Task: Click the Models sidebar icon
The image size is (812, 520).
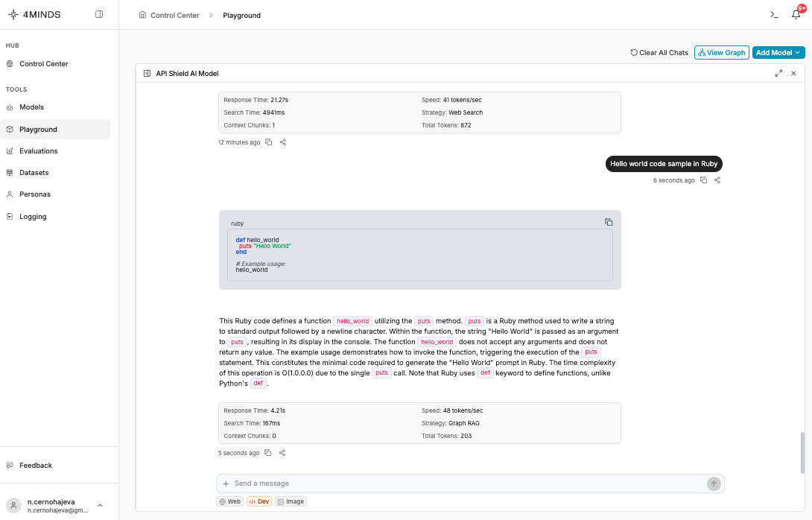Action: [x=10, y=107]
